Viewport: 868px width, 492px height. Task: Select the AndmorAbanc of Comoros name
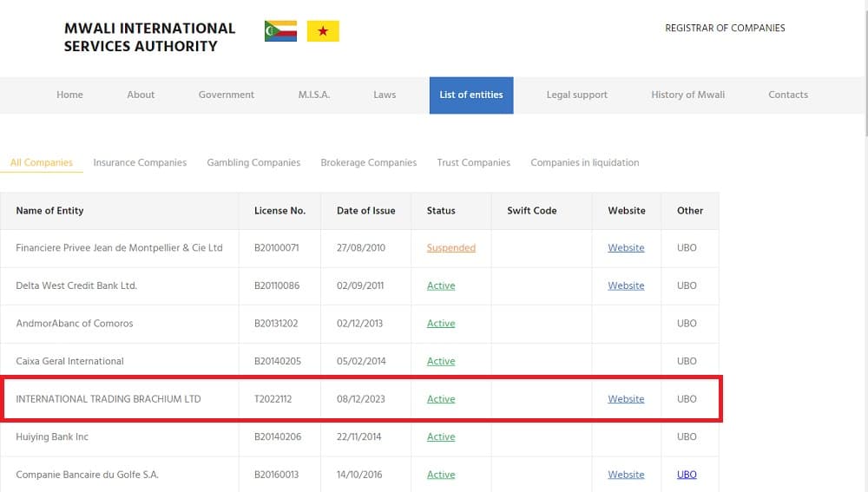[74, 323]
